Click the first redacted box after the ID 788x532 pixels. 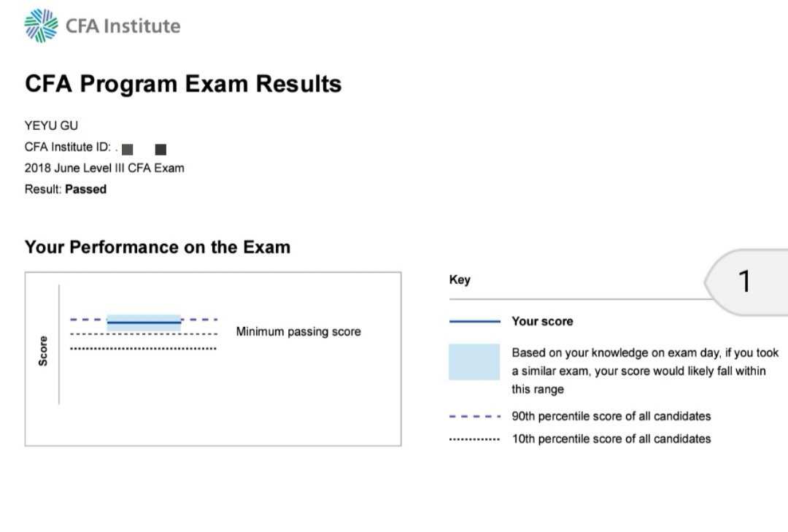point(128,150)
